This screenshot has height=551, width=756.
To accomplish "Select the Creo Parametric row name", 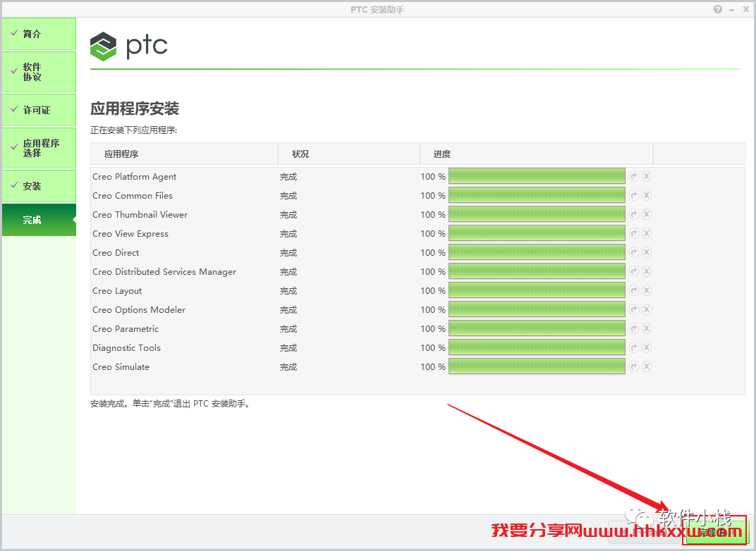I will (126, 329).
